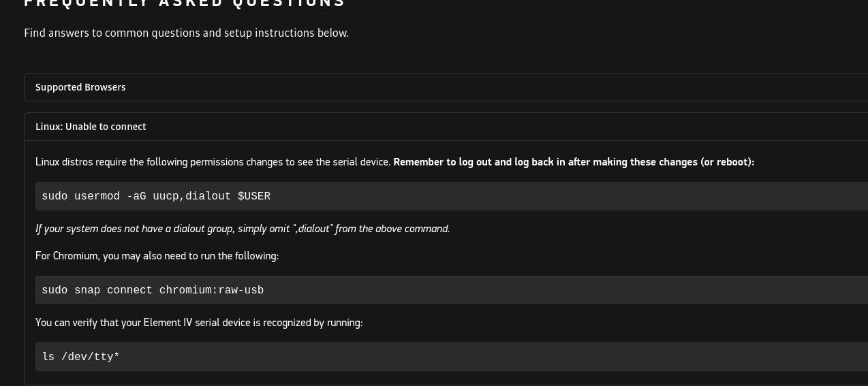Click the Frequently Asked Questions heading
Viewport: 868px width, 386px height.
tap(185, 3)
